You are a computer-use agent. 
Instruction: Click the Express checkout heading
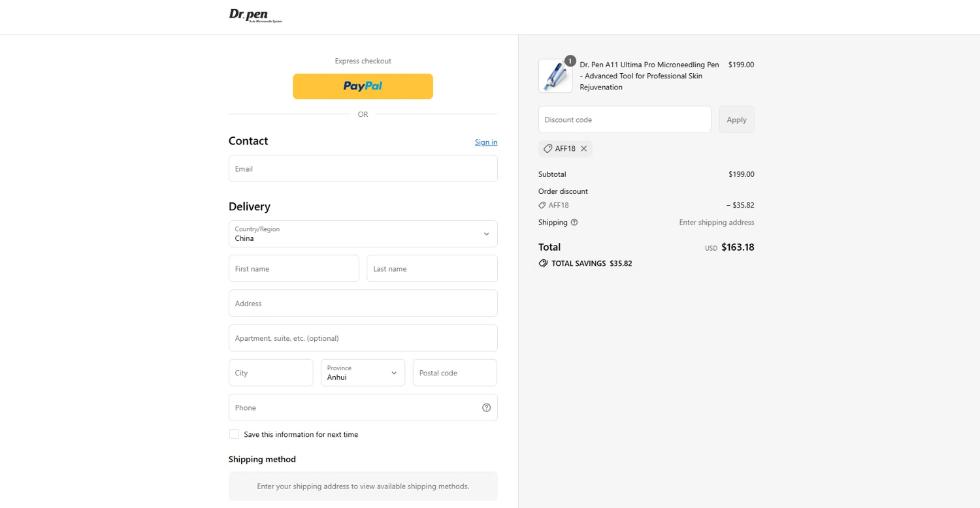[x=363, y=61]
